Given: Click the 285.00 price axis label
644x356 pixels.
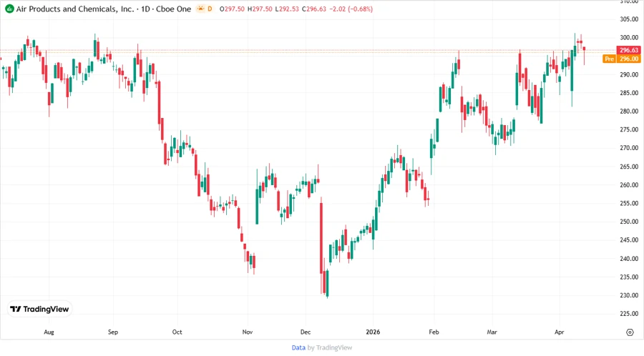Looking at the screenshot, I should click(x=629, y=93).
